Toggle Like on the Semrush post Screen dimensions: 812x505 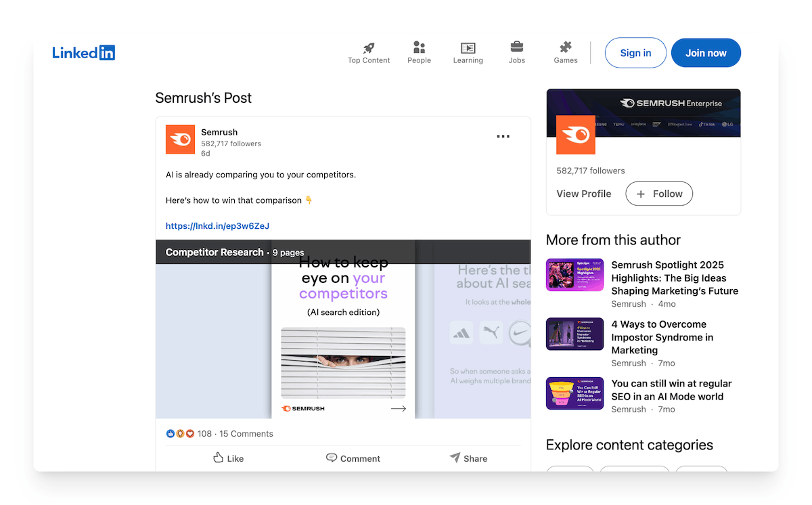click(228, 458)
